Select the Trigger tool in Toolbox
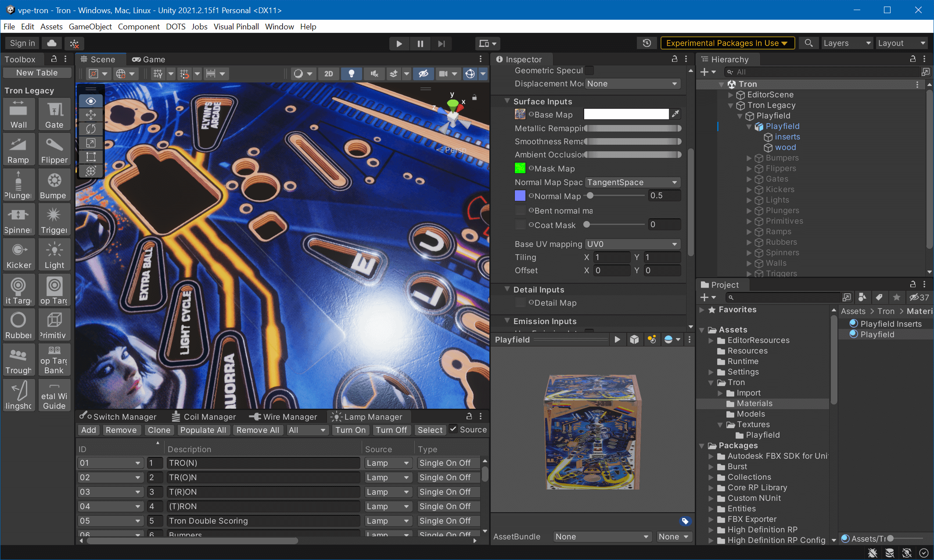This screenshot has width=934, height=560. 54,220
